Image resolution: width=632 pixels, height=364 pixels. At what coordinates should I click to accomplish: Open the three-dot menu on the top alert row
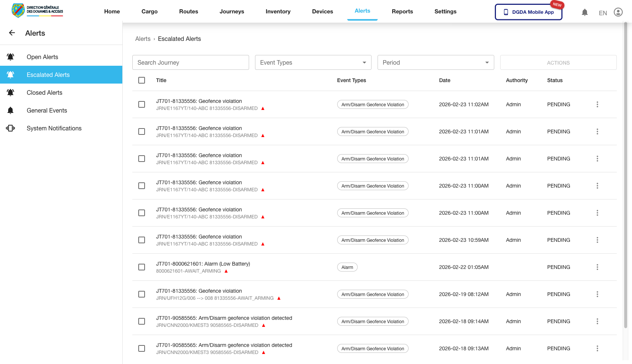[x=597, y=104]
